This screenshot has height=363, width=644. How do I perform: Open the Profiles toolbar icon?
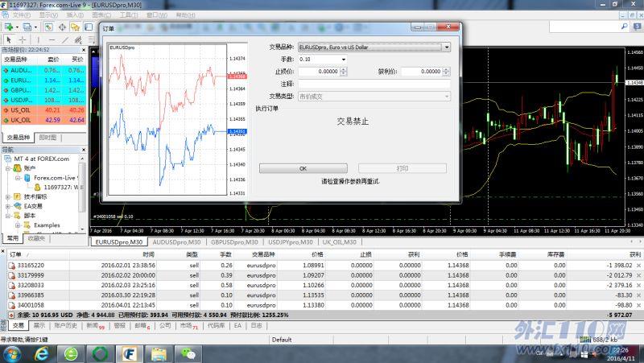pos(27,27)
